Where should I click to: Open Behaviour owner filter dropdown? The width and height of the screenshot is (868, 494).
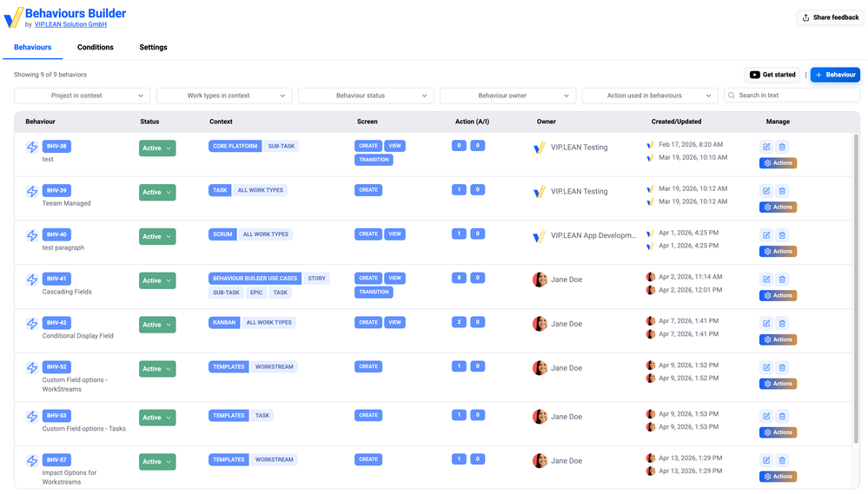pyautogui.click(x=507, y=96)
